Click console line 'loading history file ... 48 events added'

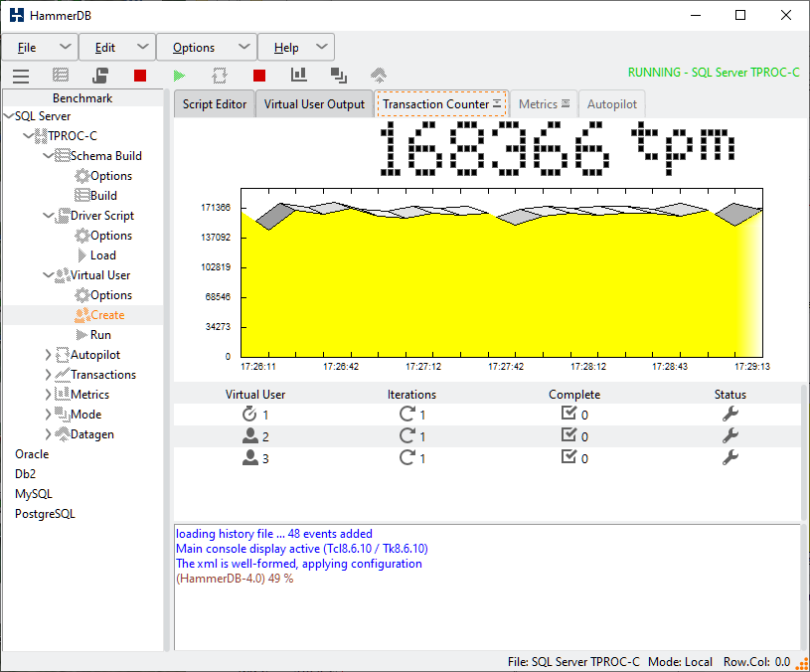[274, 534]
